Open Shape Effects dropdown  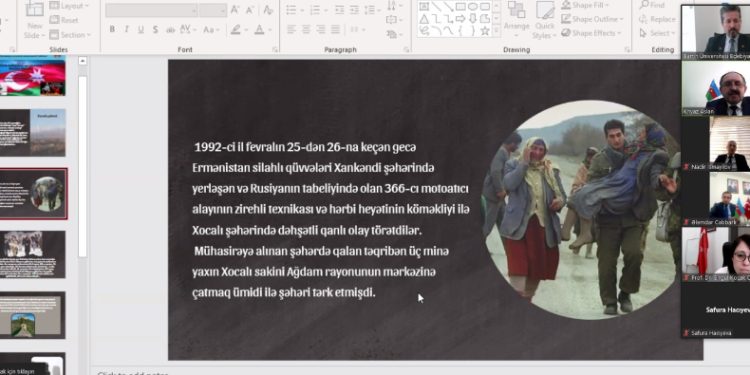tap(591, 33)
